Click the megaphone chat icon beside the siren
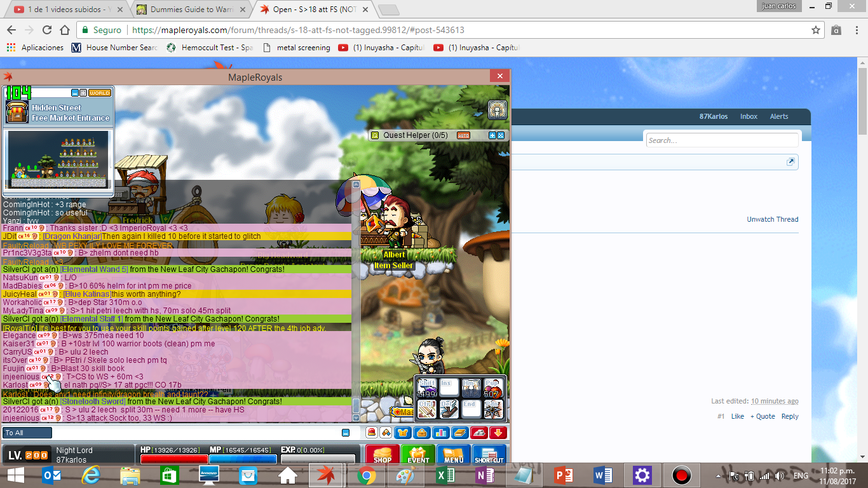The width and height of the screenshot is (868, 488). pos(385,433)
